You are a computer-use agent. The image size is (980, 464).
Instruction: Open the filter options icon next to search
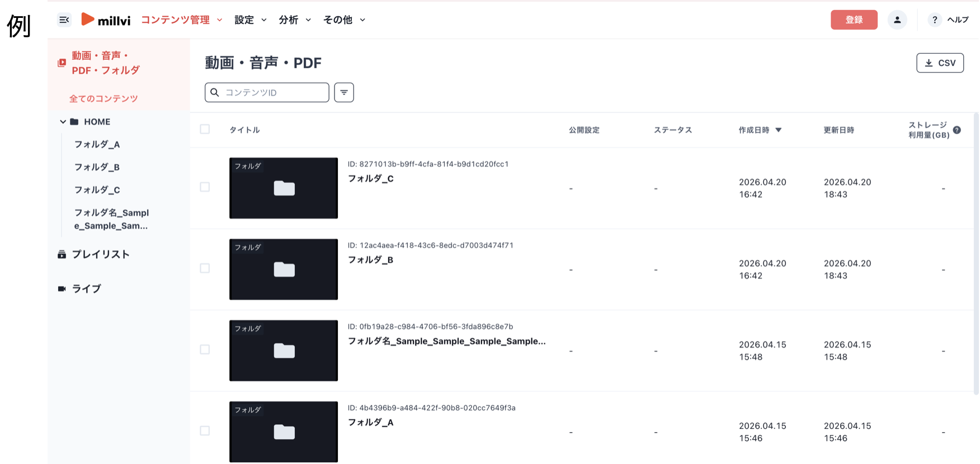coord(344,92)
